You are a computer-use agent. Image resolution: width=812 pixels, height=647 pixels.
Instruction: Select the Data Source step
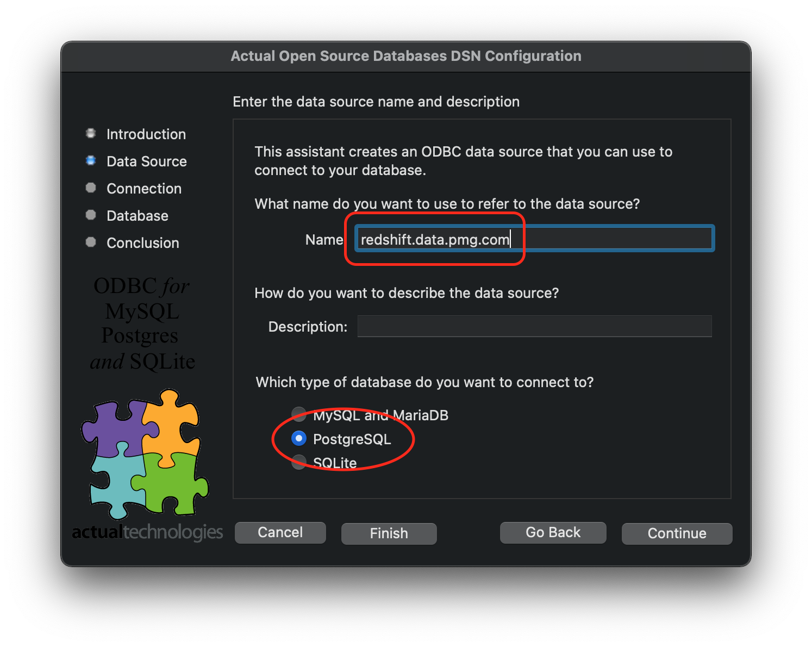pos(147,161)
